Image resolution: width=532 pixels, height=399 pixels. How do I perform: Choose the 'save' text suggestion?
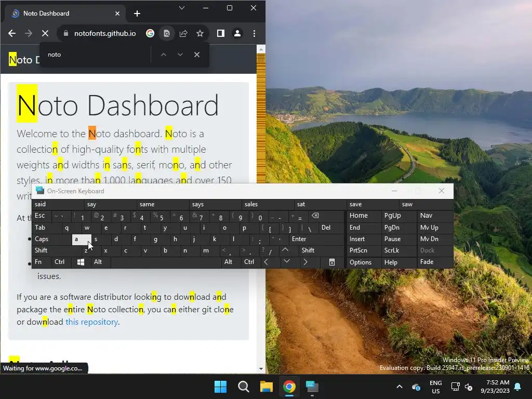click(x=373, y=204)
